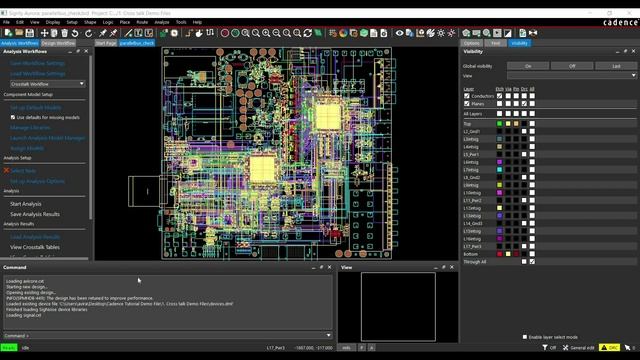The width and height of the screenshot is (640, 360).
Task: Click the New design file icon
Action: coord(8,33)
